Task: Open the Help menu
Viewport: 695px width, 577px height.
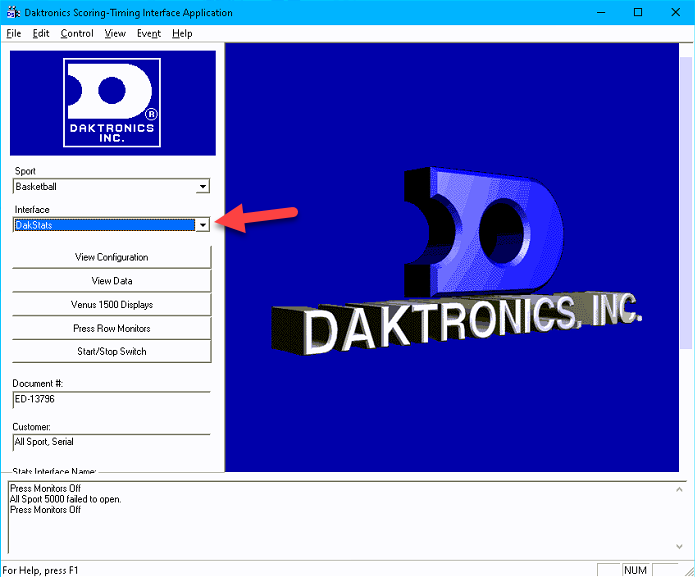Action: pyautogui.click(x=182, y=33)
